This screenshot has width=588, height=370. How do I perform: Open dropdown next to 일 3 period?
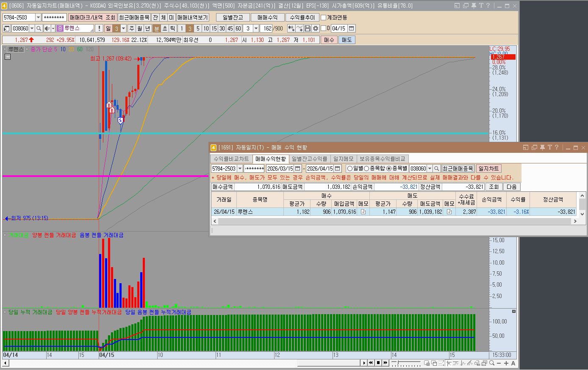[x=124, y=28]
